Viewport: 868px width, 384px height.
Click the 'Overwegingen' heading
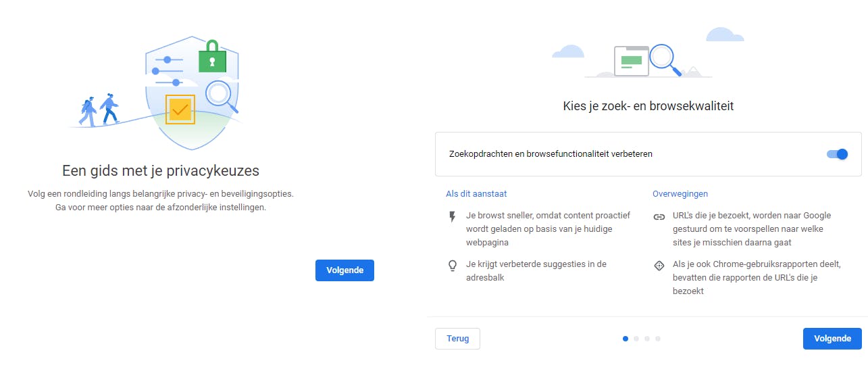click(x=680, y=194)
